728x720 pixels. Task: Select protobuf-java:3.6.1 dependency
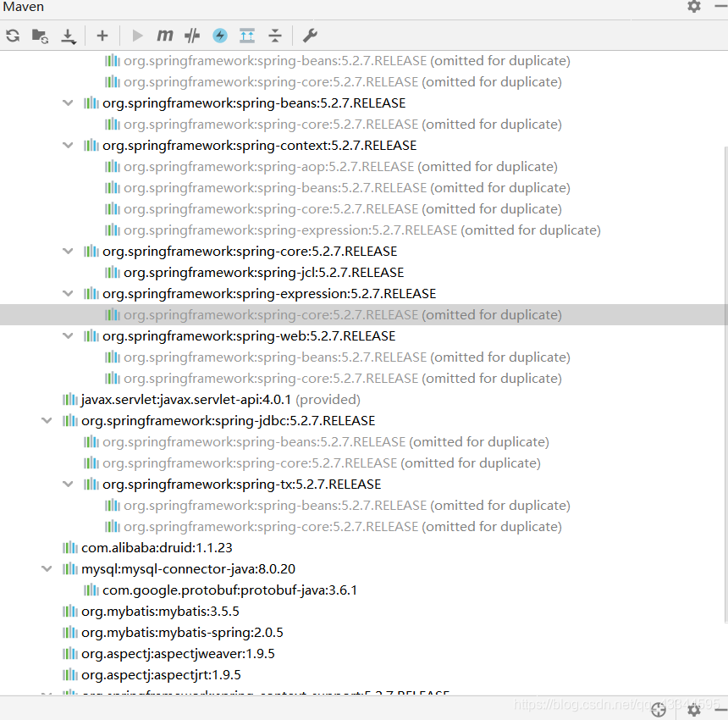click(229, 590)
